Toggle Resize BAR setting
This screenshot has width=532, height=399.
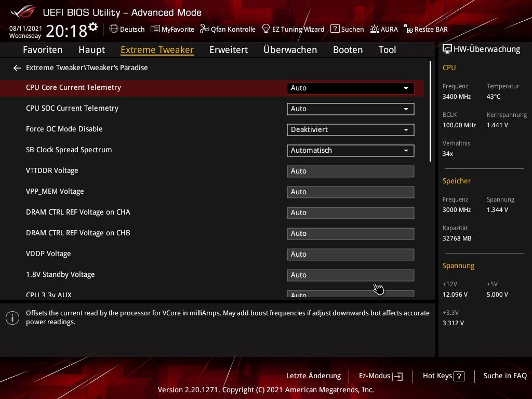coord(425,29)
